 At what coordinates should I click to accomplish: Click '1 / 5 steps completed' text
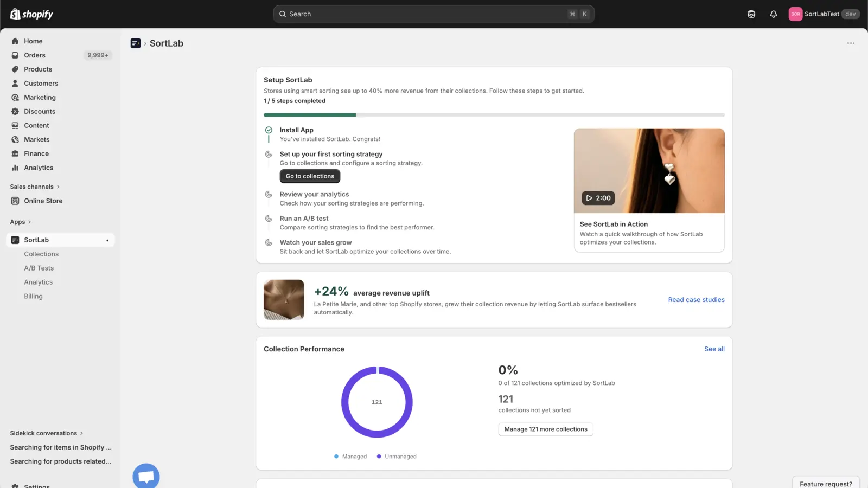(295, 101)
